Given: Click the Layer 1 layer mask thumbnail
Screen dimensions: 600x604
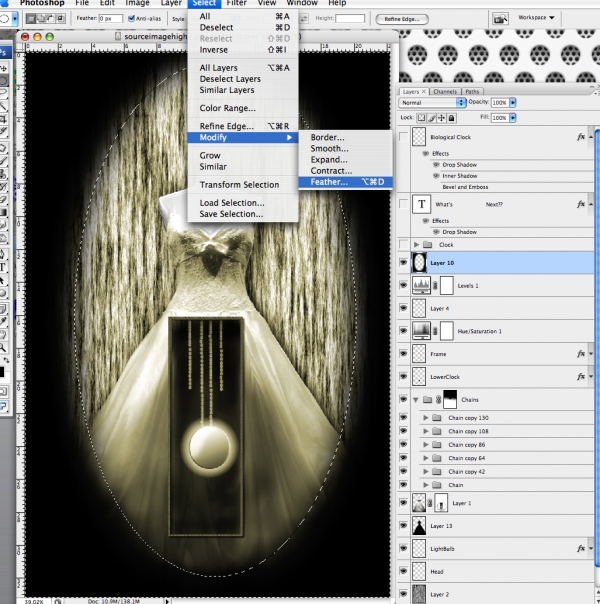Looking at the screenshot, I should 441,503.
